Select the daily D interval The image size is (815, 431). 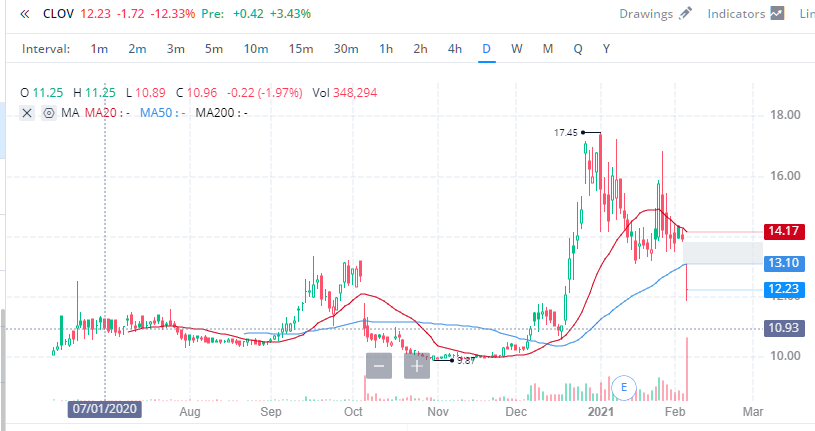tap(487, 49)
